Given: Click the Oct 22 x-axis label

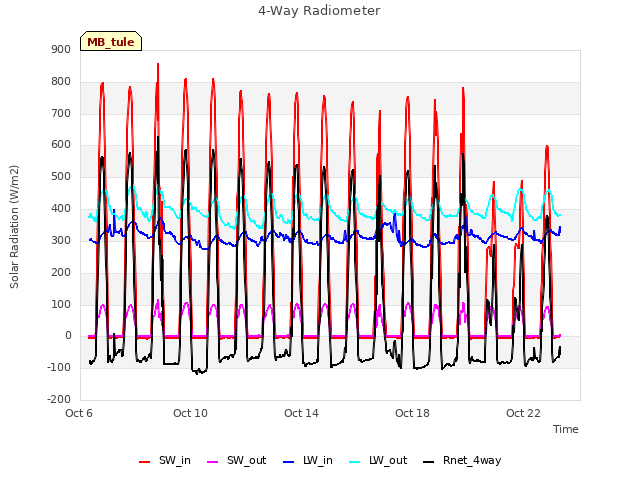Looking at the screenshot, I should click(x=523, y=413).
